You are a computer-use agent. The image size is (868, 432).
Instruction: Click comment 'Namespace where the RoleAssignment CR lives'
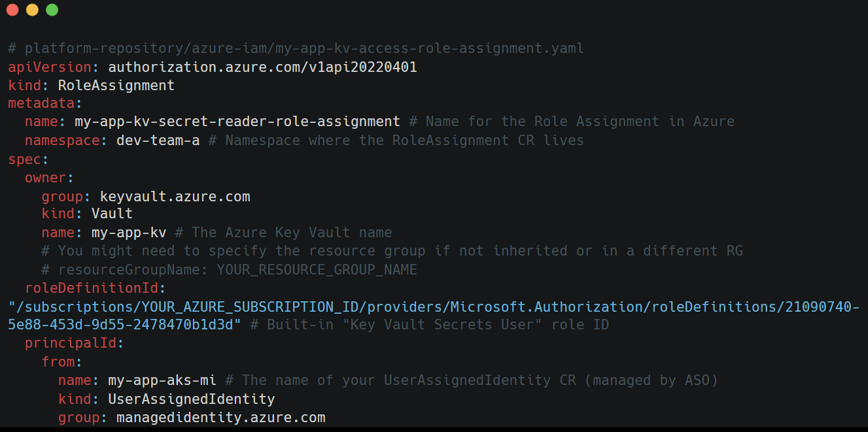(x=396, y=141)
